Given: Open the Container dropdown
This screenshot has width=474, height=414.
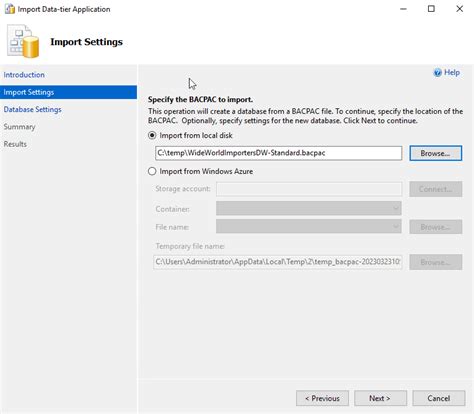Looking at the screenshot, I should [x=309, y=209].
